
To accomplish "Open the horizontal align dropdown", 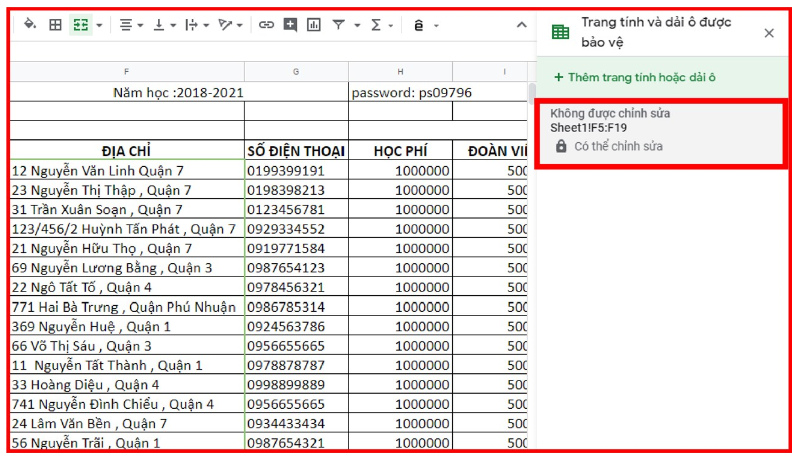I will (130, 25).
